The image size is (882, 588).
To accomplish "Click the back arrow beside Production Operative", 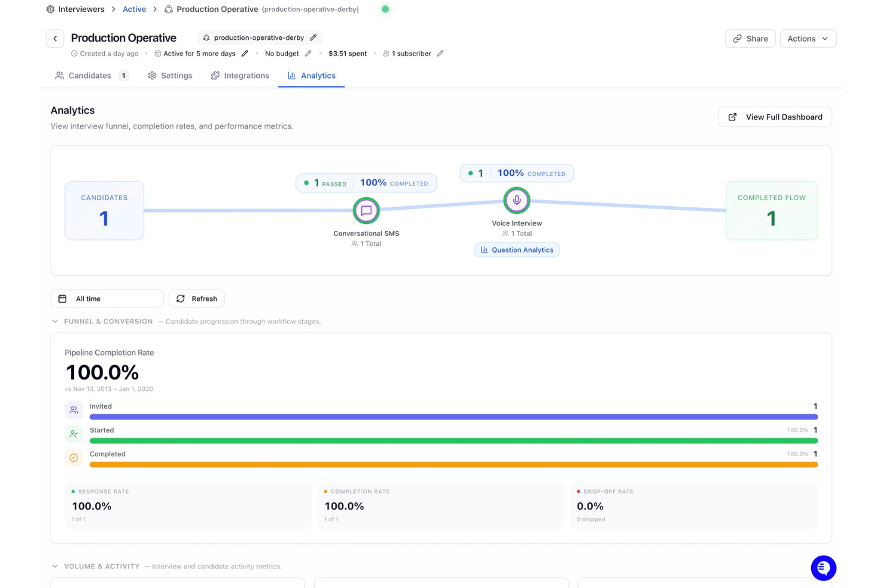I will click(55, 39).
